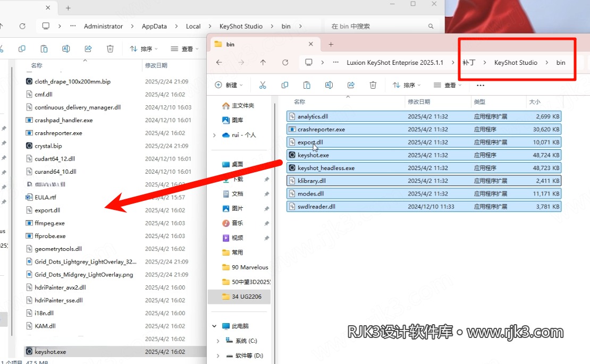Expand the 此电脑 tree node

tap(215, 326)
